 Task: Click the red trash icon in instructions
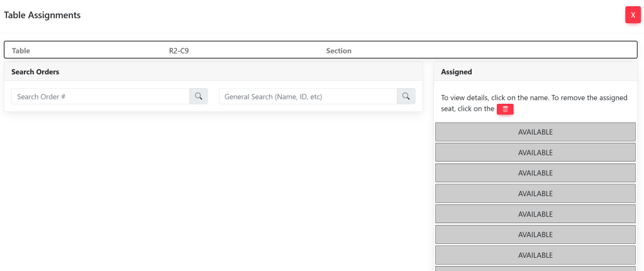505,109
